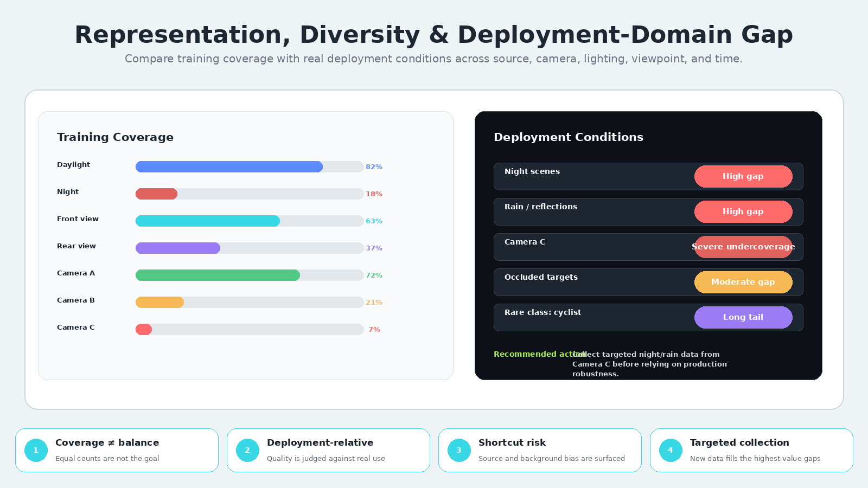This screenshot has width=868, height=488.
Task: Select the 'Occluded targets' condition label
Action: pyautogui.click(x=541, y=277)
